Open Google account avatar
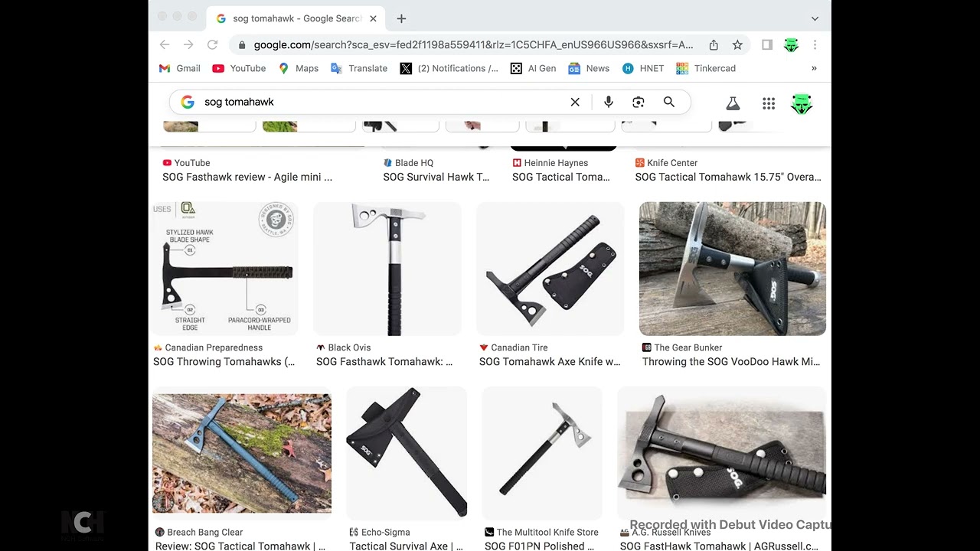 click(802, 104)
